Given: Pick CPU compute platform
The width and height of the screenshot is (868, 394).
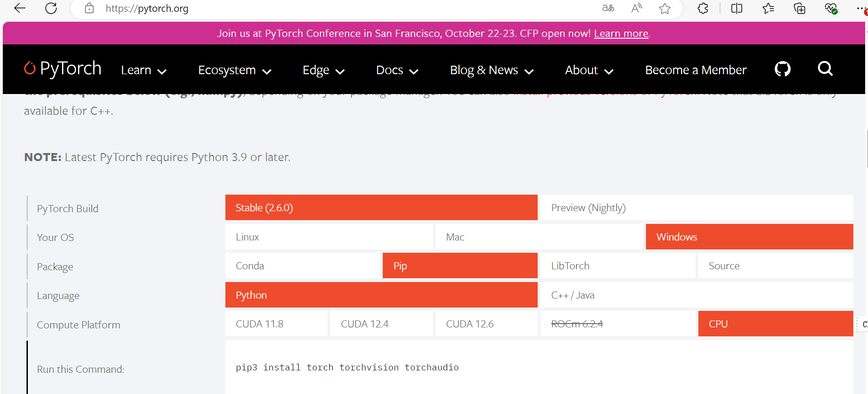Looking at the screenshot, I should click(776, 324).
